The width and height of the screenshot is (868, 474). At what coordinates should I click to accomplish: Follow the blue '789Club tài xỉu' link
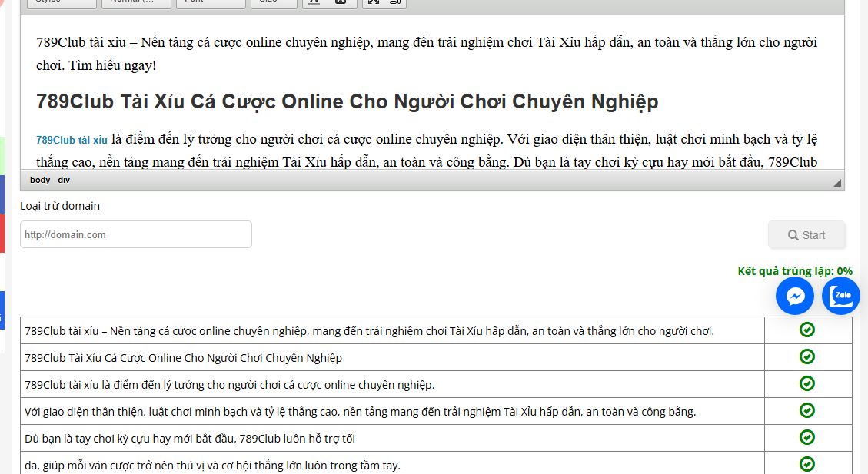72,140
